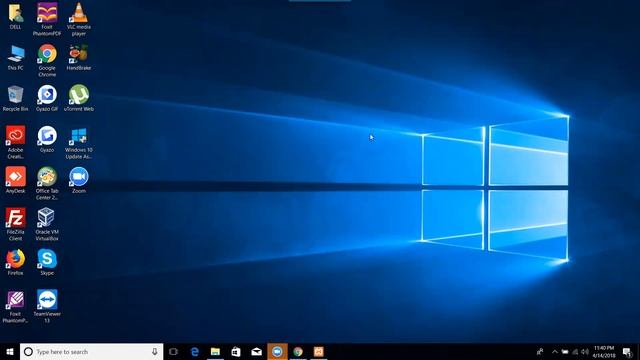This screenshot has width=640, height=360.
Task: Select the DELL folder desktop icon
Action: pyautogui.click(x=16, y=16)
